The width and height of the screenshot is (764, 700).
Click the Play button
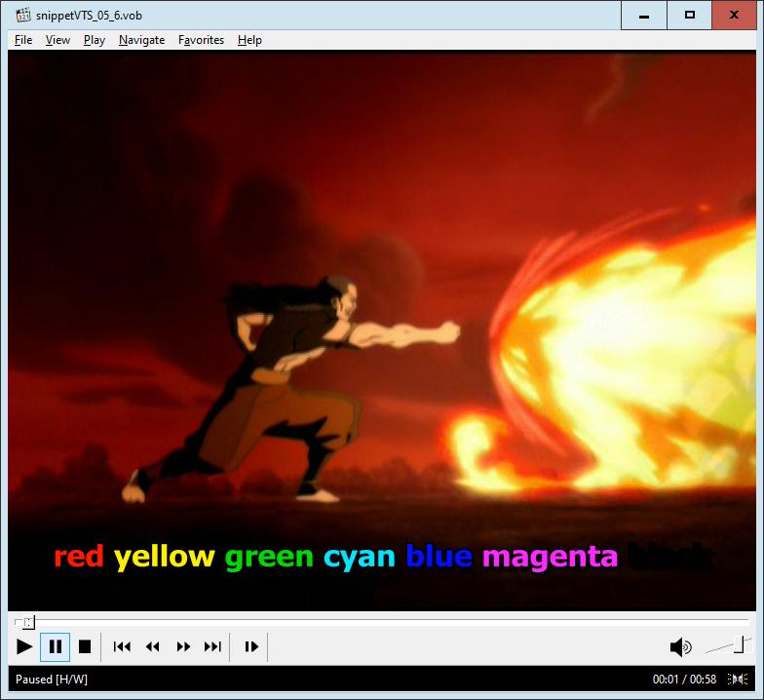tap(24, 647)
